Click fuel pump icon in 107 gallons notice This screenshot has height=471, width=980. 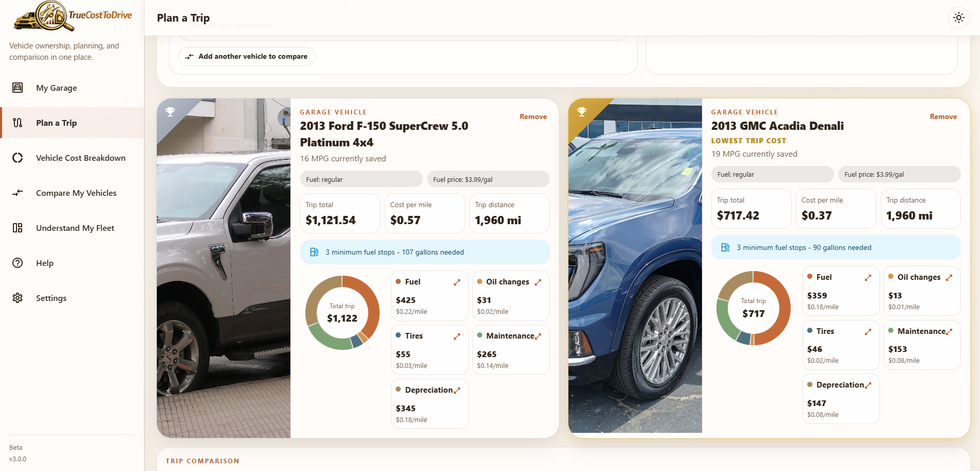(x=314, y=252)
